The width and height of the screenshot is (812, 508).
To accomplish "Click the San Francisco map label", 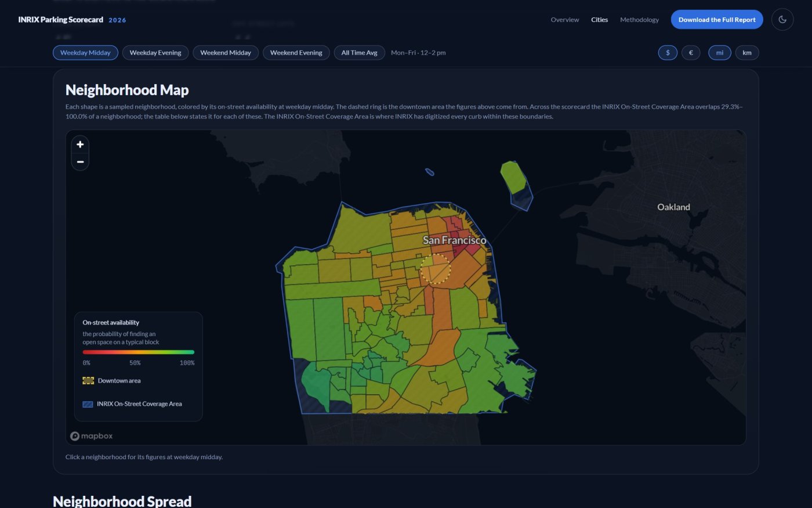I will tap(455, 240).
